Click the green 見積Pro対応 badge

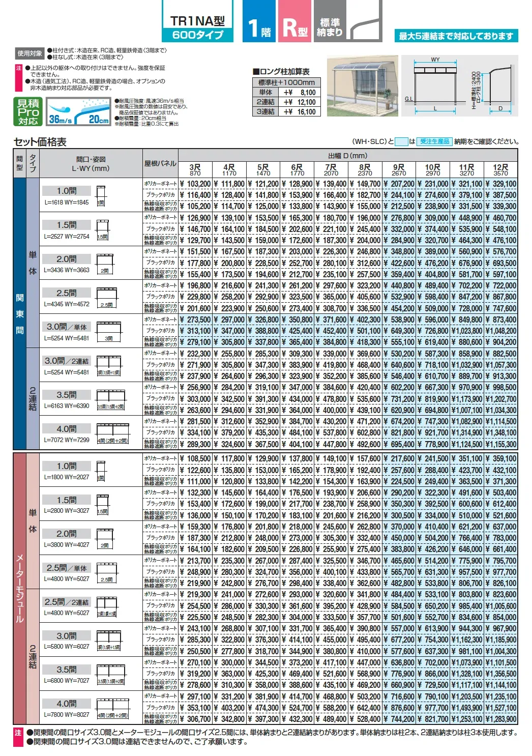(28, 111)
